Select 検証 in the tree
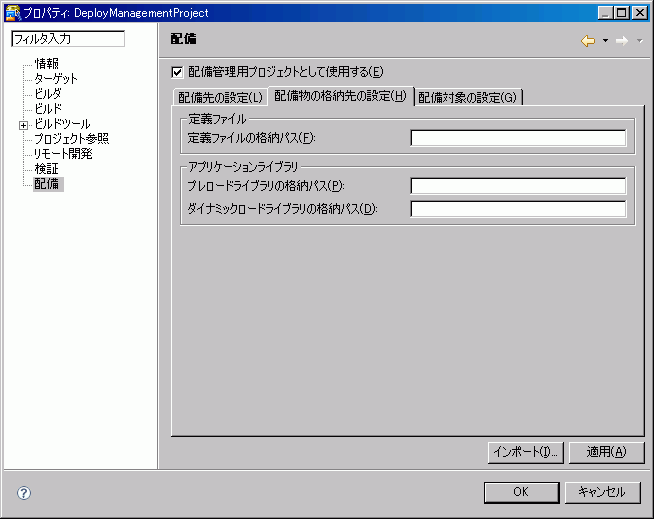 pos(46,169)
